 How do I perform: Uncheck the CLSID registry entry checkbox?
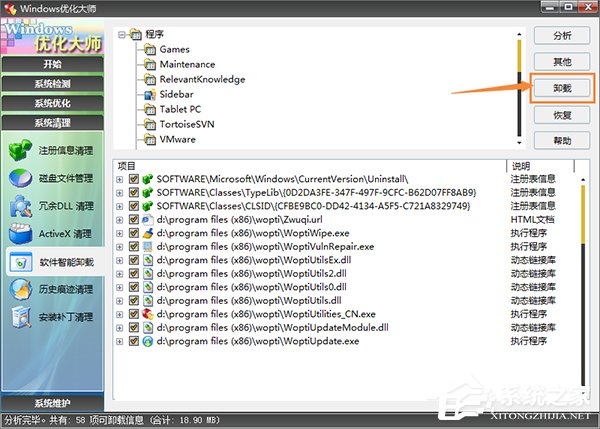click(134, 206)
